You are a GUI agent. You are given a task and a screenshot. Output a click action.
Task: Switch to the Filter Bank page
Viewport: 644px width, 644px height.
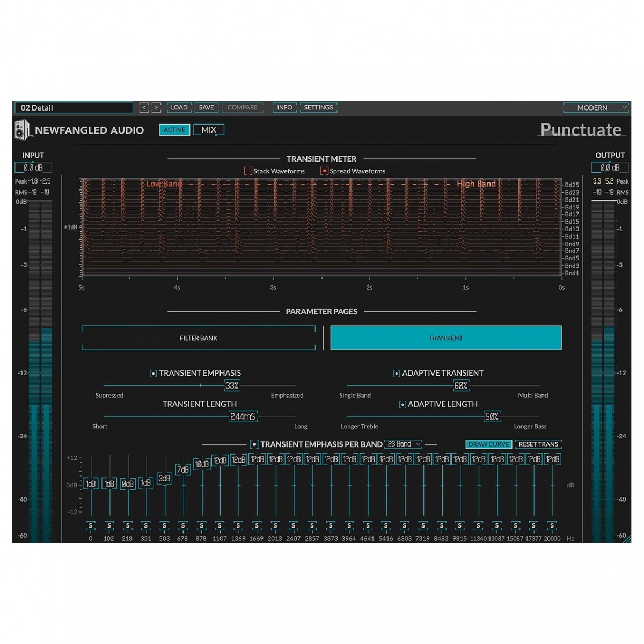coord(199,338)
